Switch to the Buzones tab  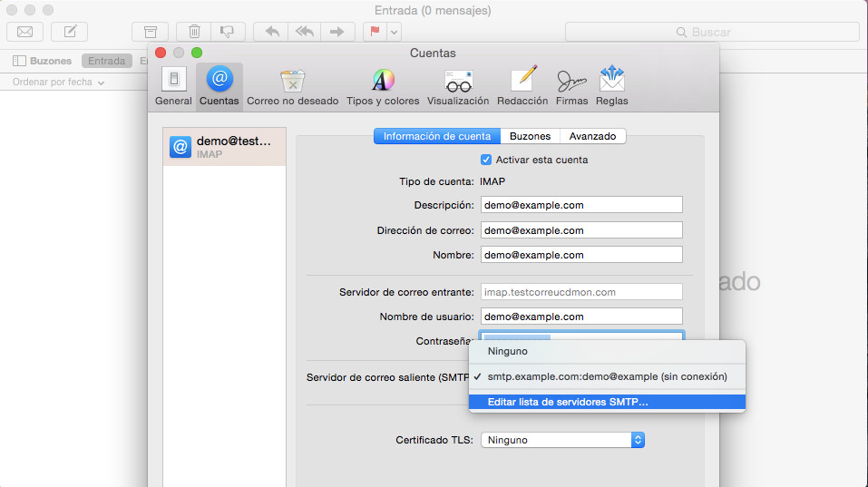[530, 136]
